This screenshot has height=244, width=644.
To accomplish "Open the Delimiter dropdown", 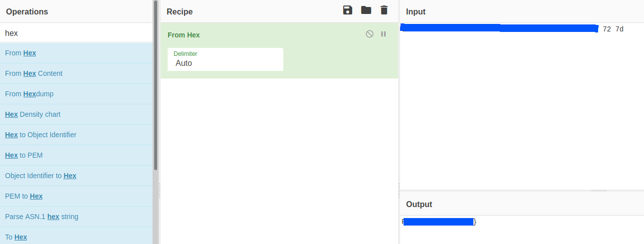I will coord(225,59).
